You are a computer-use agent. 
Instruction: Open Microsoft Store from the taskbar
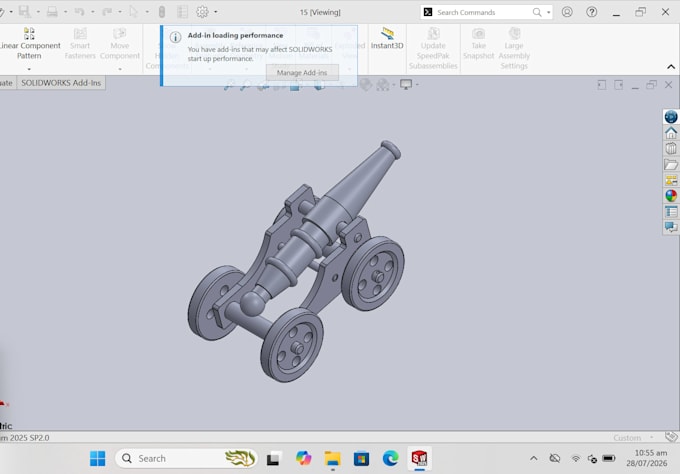(361, 458)
